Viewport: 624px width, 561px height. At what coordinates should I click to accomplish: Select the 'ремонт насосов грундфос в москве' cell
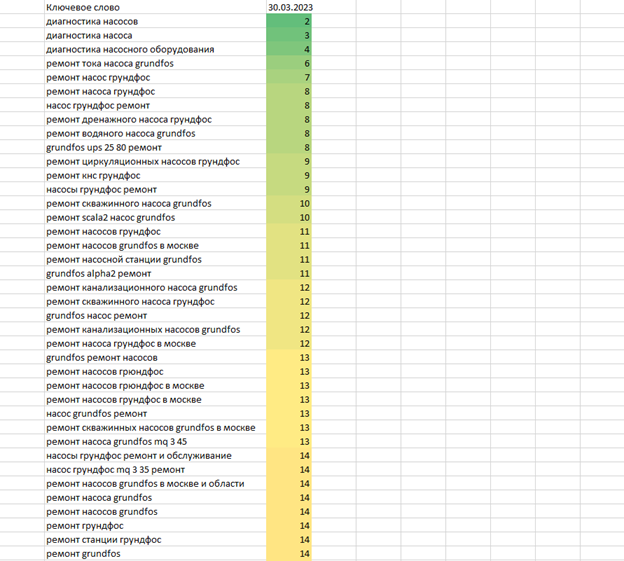tap(155, 399)
